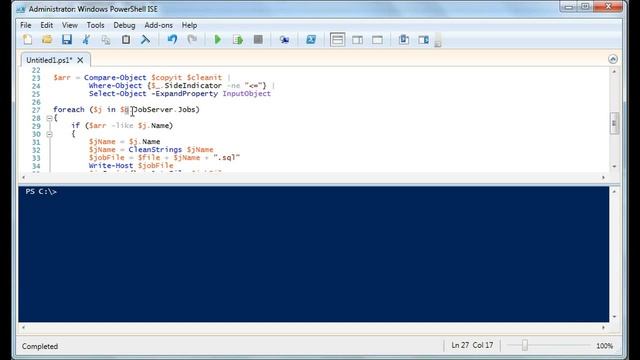Open the Tools menu
This screenshot has height=360, width=640.
(x=96, y=25)
